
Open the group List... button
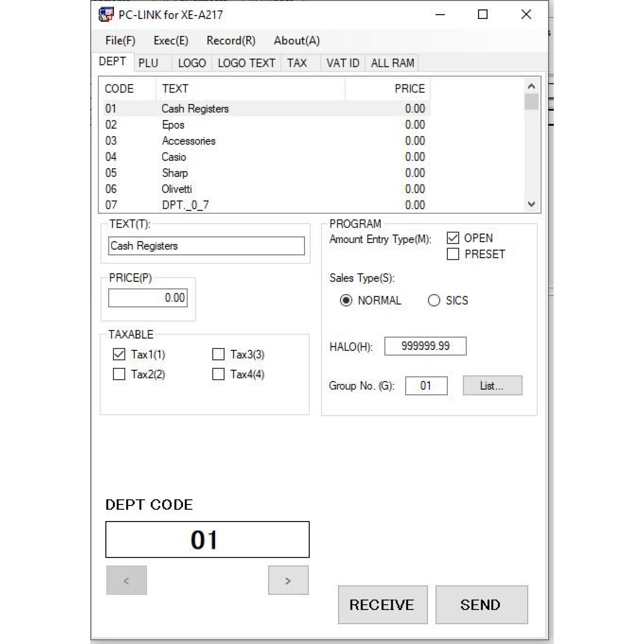tap(492, 386)
